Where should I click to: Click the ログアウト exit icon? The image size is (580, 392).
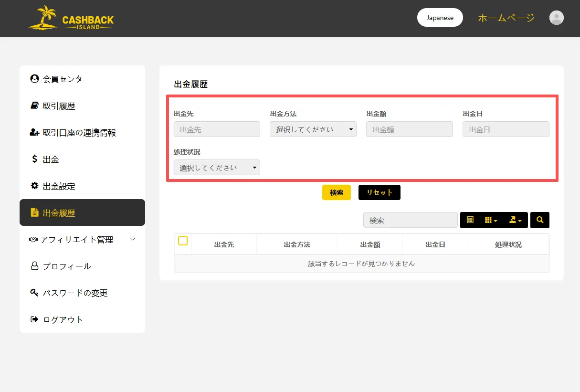pyautogui.click(x=34, y=319)
